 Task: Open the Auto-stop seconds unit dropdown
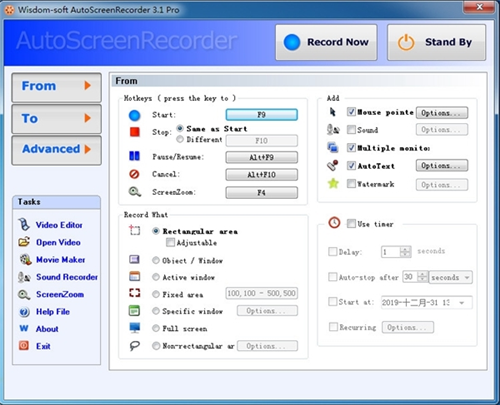[451, 277]
